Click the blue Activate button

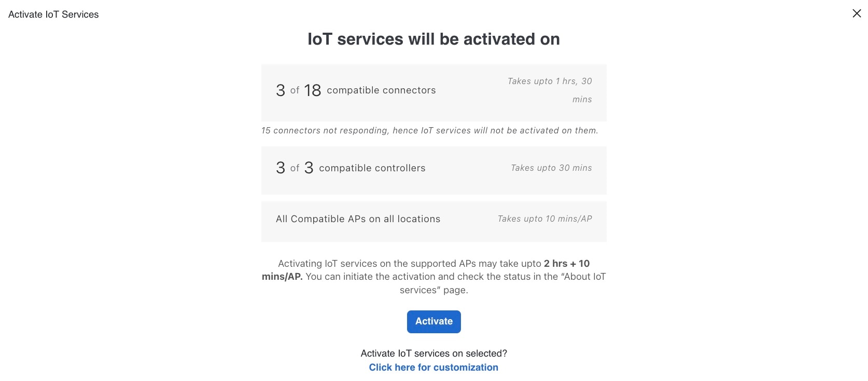coord(433,322)
